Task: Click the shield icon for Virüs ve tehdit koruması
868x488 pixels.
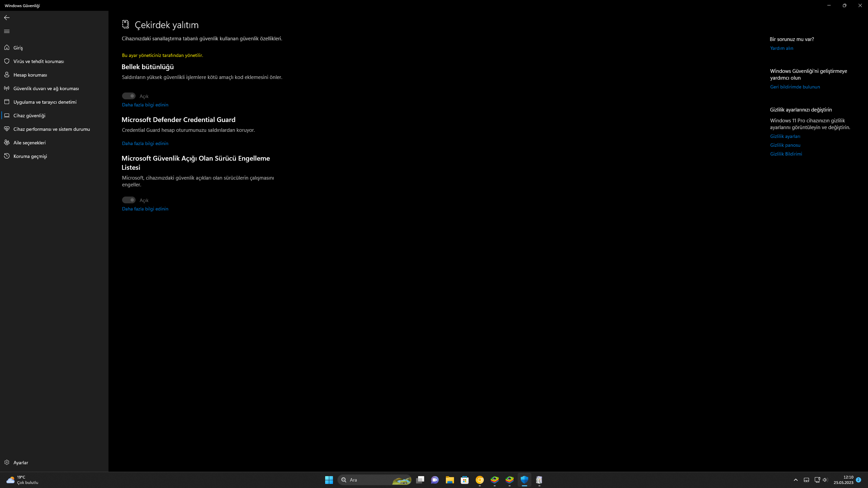Action: coord(7,61)
